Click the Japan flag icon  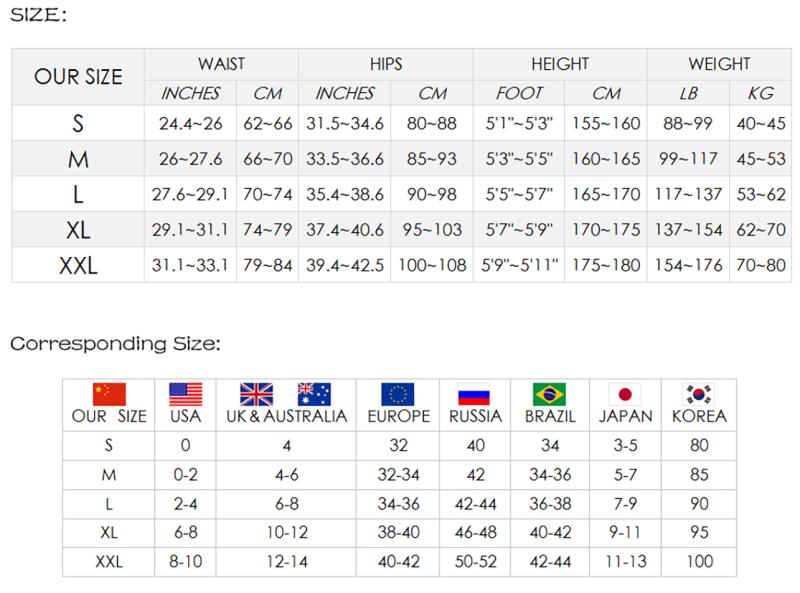click(624, 394)
